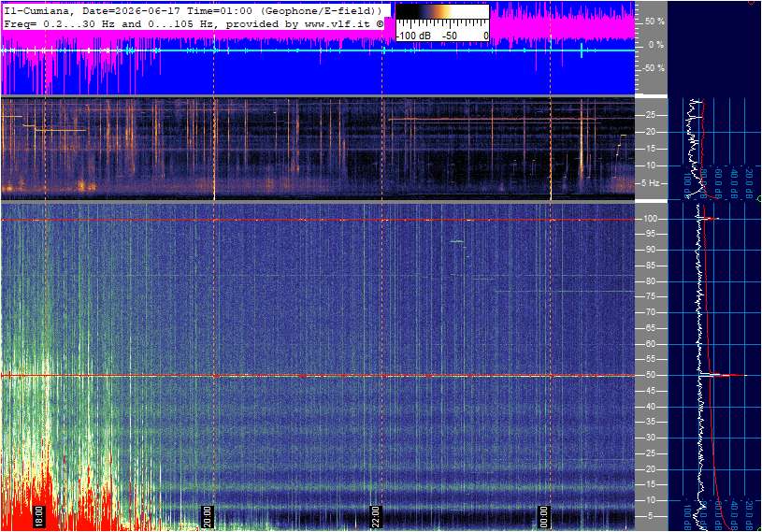
Task: Click the 20.0 dB label in upper spectrum panel
Action: point(750,182)
